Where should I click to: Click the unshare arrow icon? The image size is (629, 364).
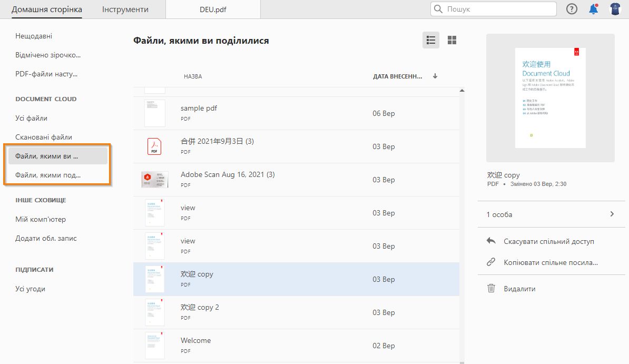tap(491, 241)
